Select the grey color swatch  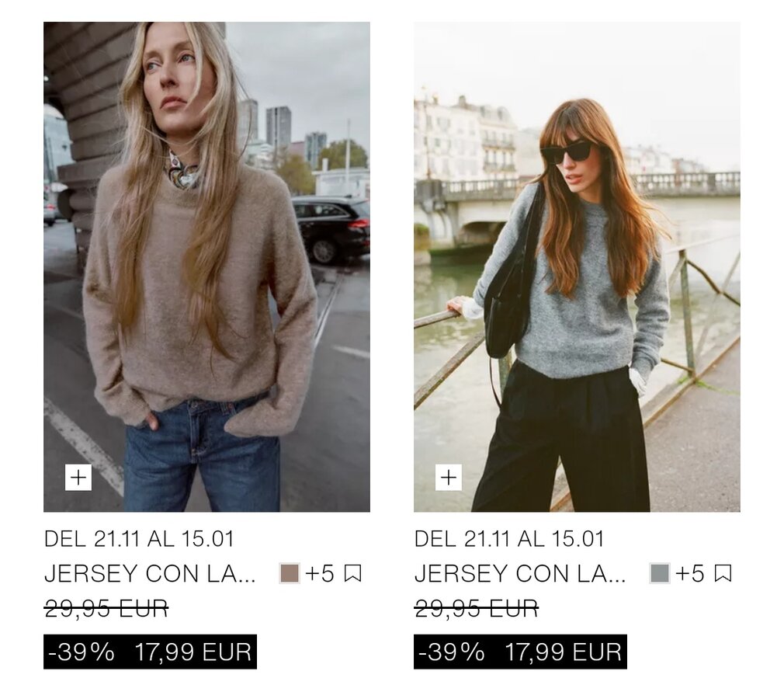coord(660,573)
